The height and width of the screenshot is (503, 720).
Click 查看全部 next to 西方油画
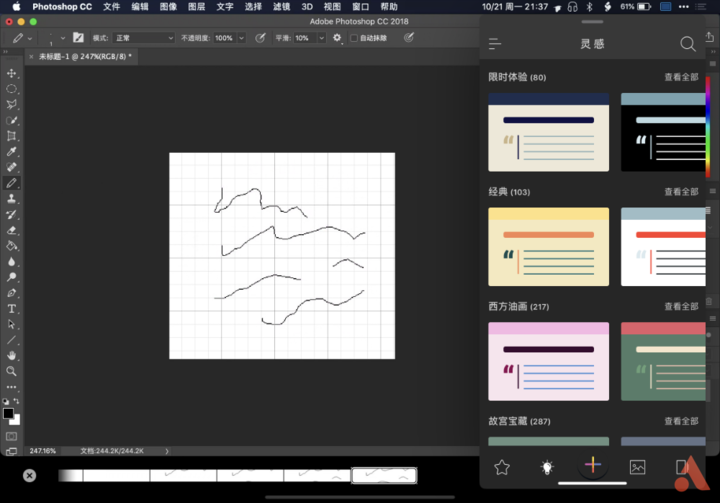click(681, 307)
